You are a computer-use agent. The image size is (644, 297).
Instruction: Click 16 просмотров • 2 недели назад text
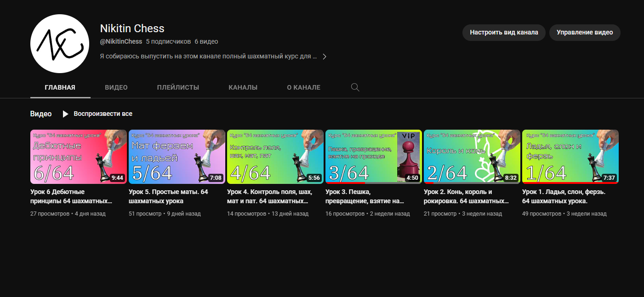pyautogui.click(x=368, y=214)
